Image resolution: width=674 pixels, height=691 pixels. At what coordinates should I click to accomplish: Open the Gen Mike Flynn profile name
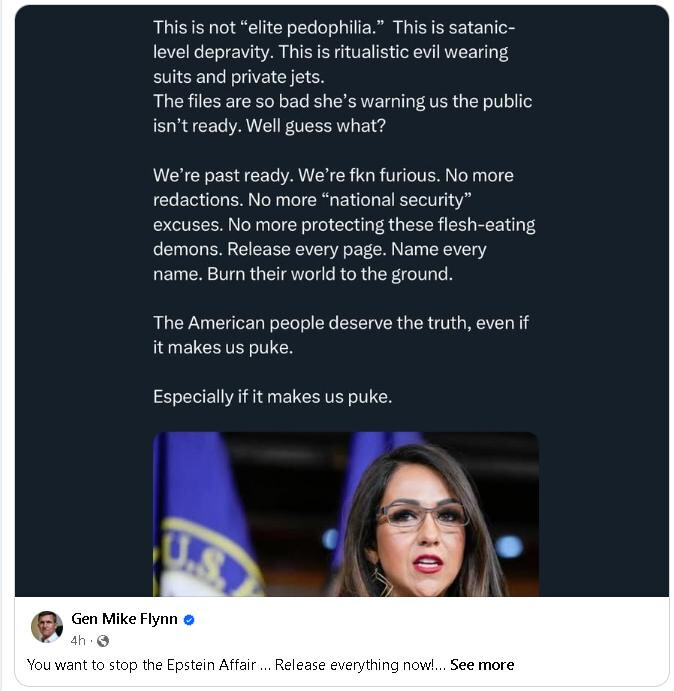[x=124, y=619]
